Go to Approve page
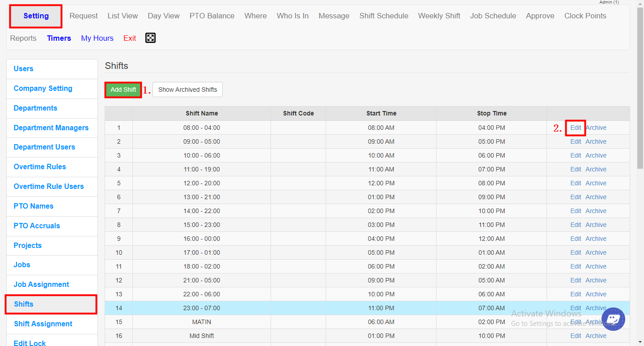 point(540,16)
